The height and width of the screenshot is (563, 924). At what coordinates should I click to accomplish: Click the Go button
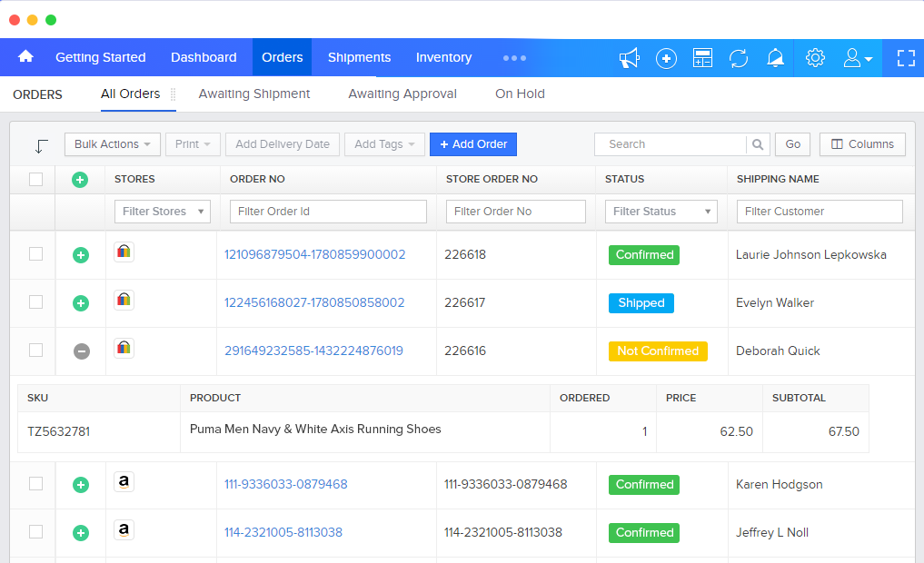point(792,144)
